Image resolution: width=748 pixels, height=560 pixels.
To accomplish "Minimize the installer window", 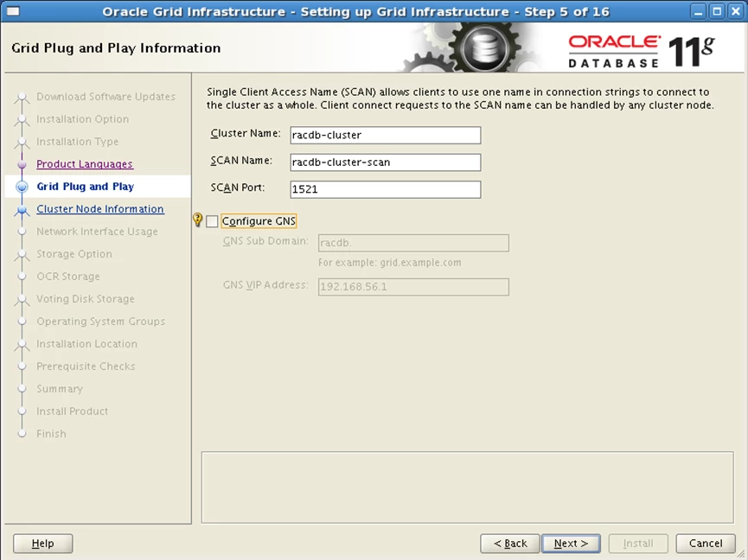I will [699, 11].
